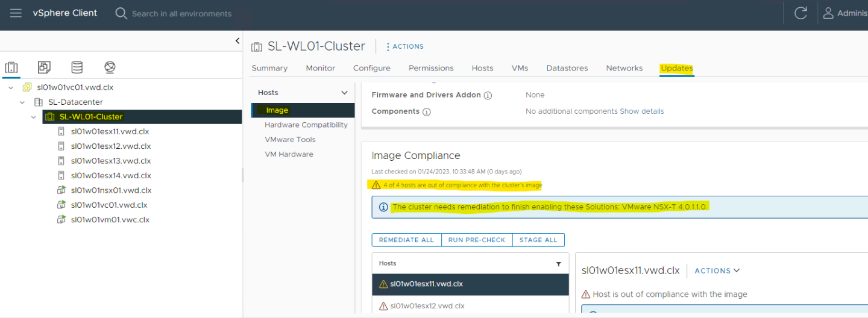This screenshot has height=318, width=868.
Task: Click the Show details link
Action: click(x=641, y=111)
